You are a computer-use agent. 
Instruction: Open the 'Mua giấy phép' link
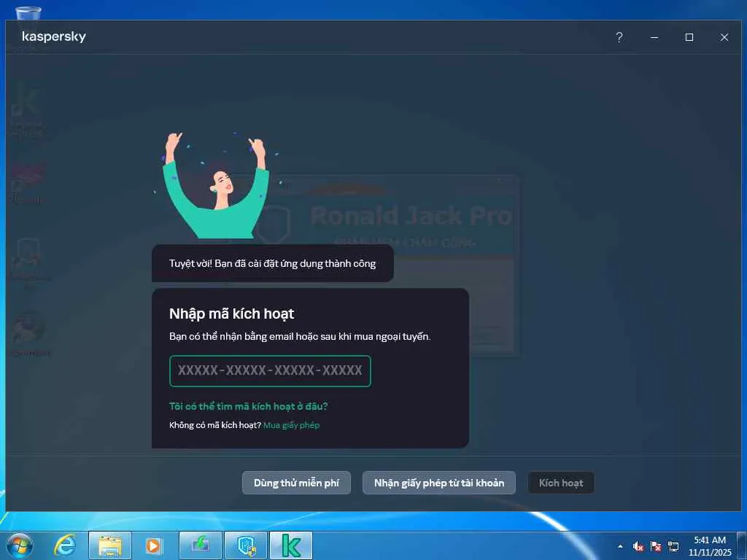(x=291, y=425)
